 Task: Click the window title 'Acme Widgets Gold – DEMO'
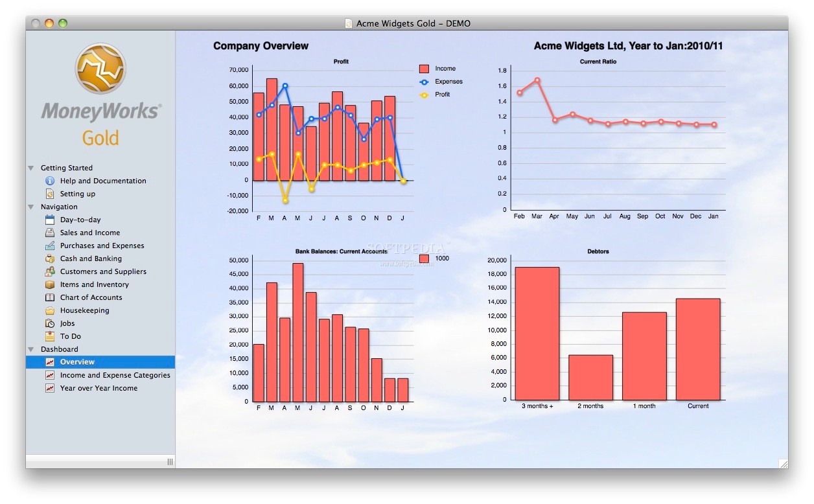click(413, 23)
